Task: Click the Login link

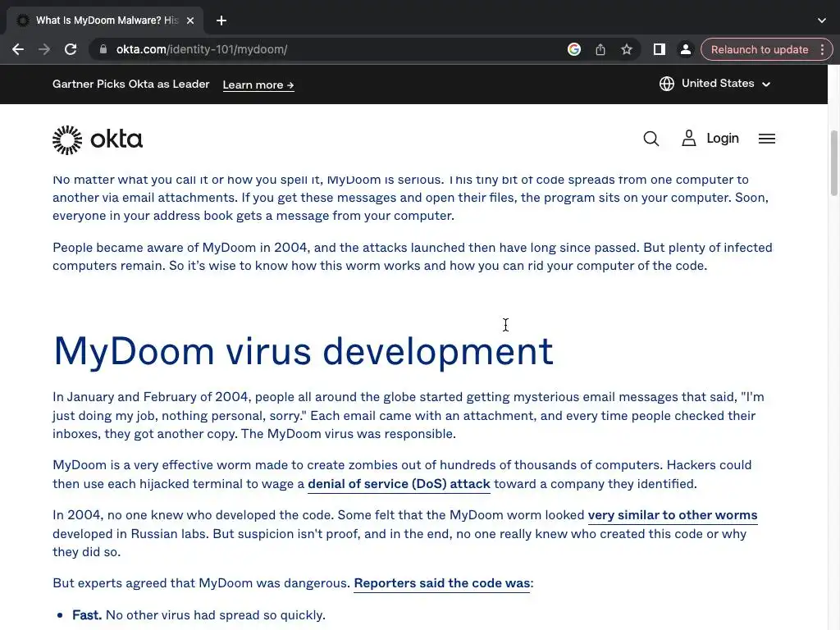Action: pos(722,138)
